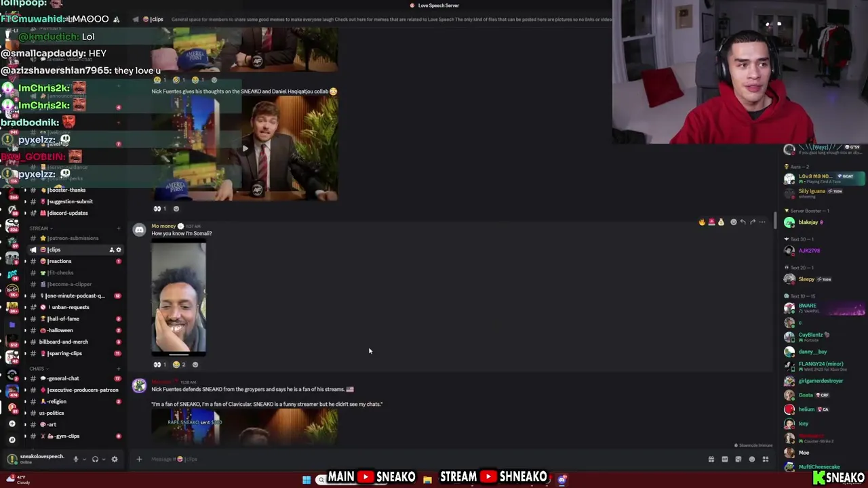This screenshot has width=868, height=488.
Task: Open Discord icon in the taskbar
Action: click(x=562, y=480)
